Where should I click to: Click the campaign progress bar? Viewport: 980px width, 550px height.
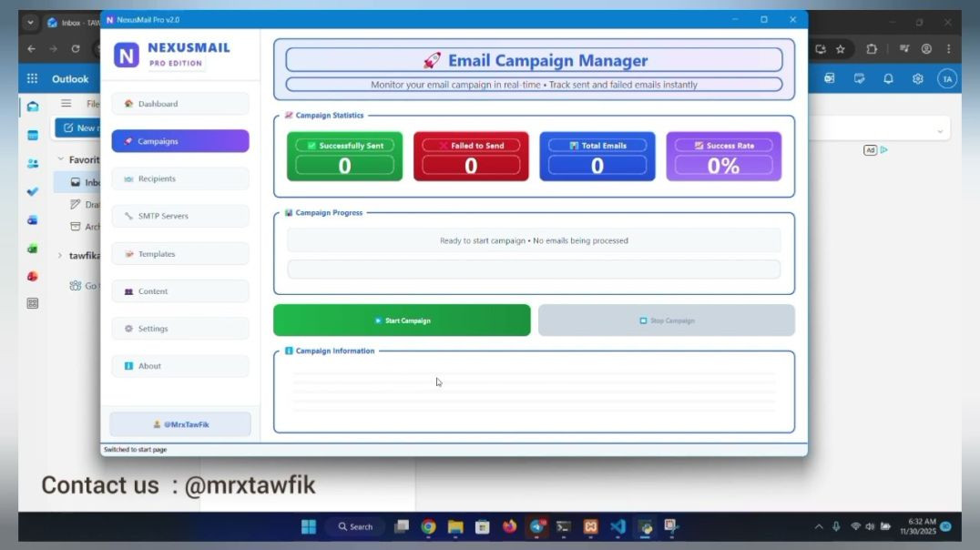tap(534, 269)
